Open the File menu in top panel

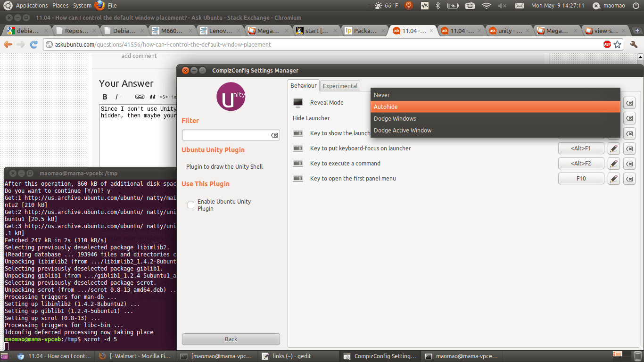click(x=112, y=6)
